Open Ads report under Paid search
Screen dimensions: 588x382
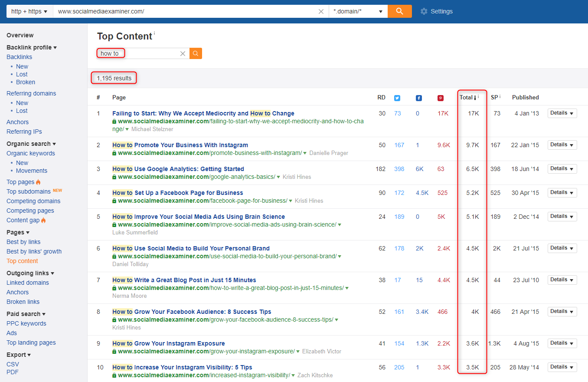12,333
